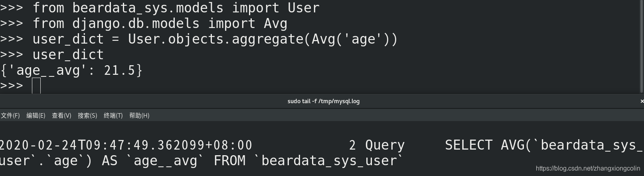The image size is (644, 176).
Task: Open the 编辑(E) menu
Action: tap(36, 116)
